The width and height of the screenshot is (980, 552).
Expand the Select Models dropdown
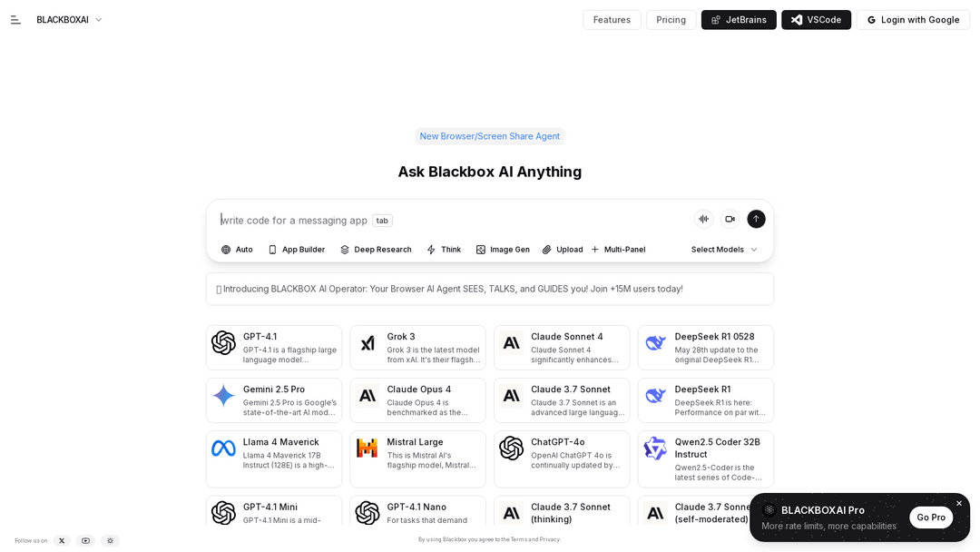pos(724,250)
